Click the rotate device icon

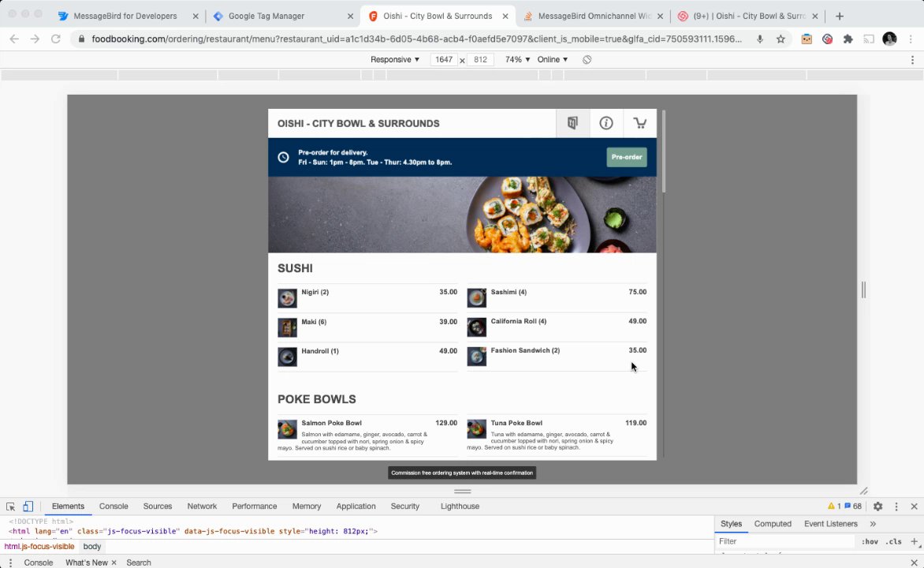coord(587,60)
